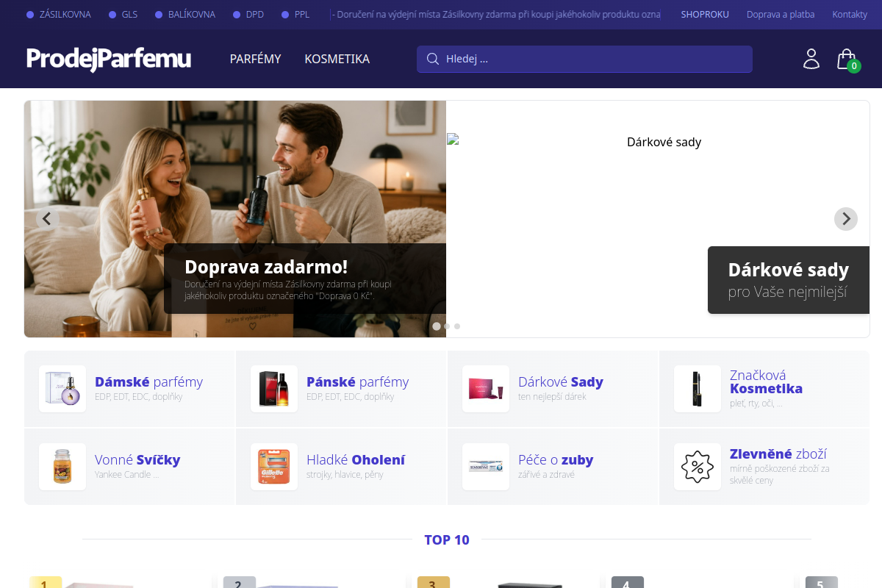Click the search magnifier icon
The height and width of the screenshot is (588, 882).
[x=433, y=59]
